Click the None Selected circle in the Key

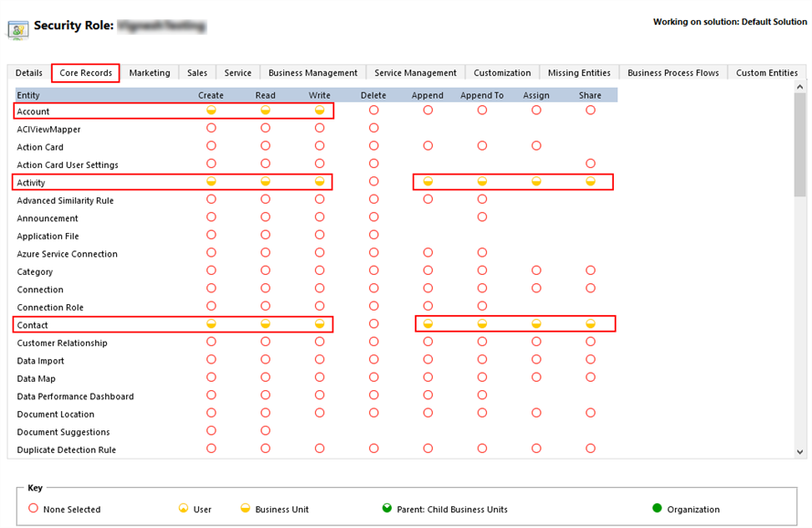[33, 509]
